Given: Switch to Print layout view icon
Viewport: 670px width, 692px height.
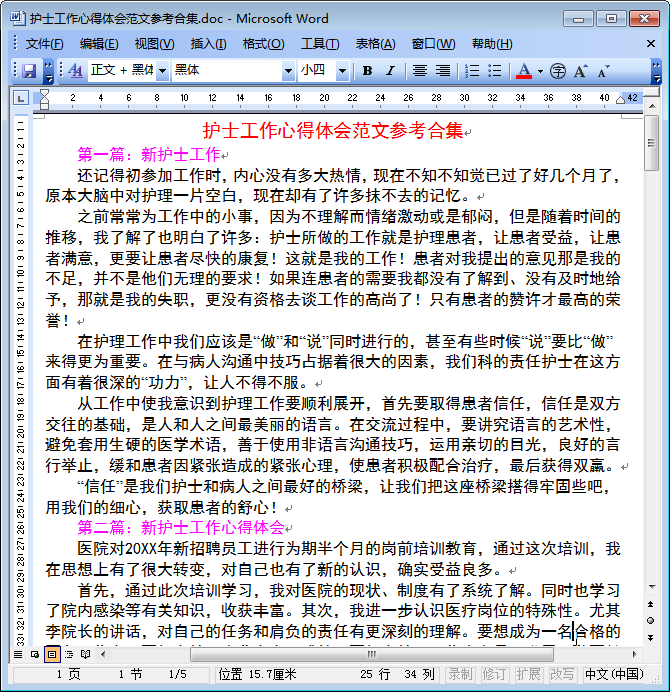Looking at the screenshot, I should click(x=52, y=654).
